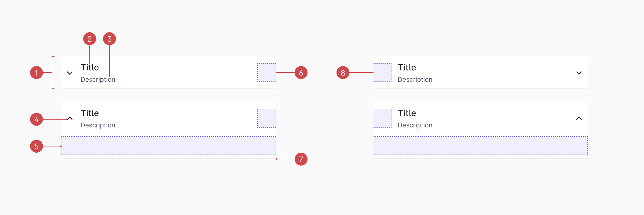Click red annotation marker number 6
Image resolution: width=644 pixels, height=215 pixels.
[x=301, y=73]
